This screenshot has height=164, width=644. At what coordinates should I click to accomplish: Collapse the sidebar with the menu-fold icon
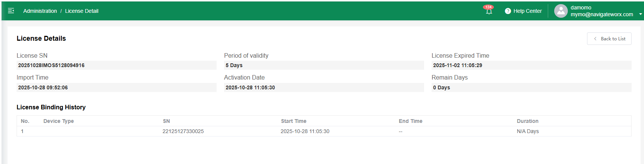point(11,11)
